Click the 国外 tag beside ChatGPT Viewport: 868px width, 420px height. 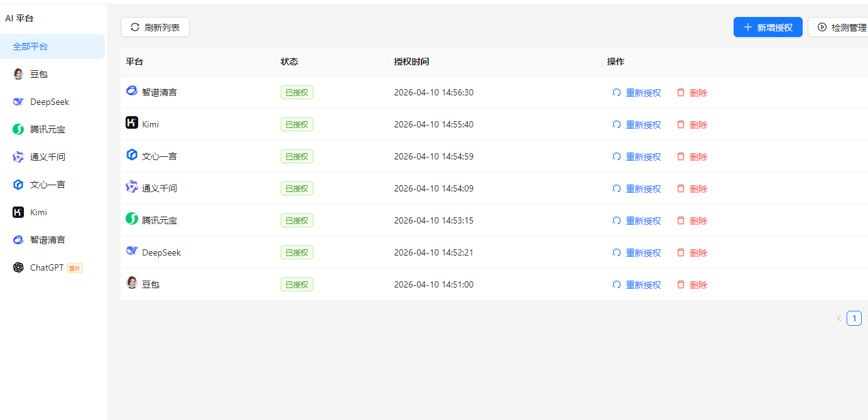pyautogui.click(x=75, y=268)
